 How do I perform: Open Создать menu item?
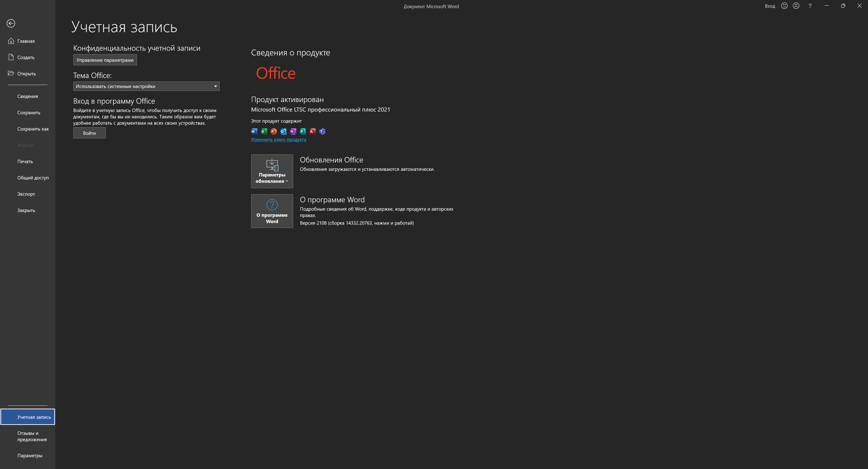[x=28, y=57]
